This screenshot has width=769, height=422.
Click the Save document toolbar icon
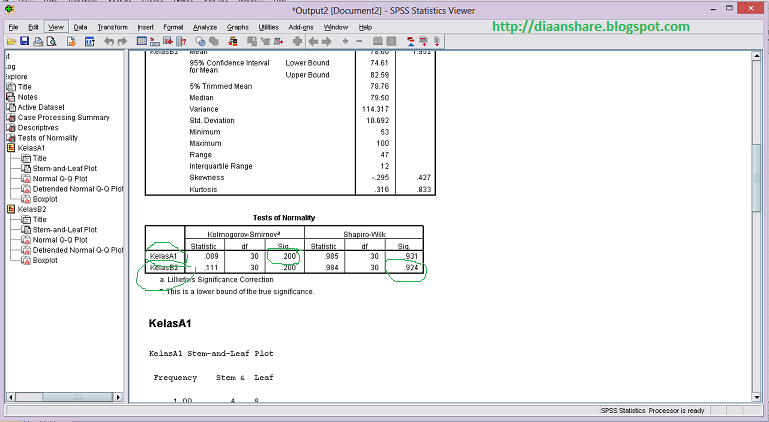point(25,41)
